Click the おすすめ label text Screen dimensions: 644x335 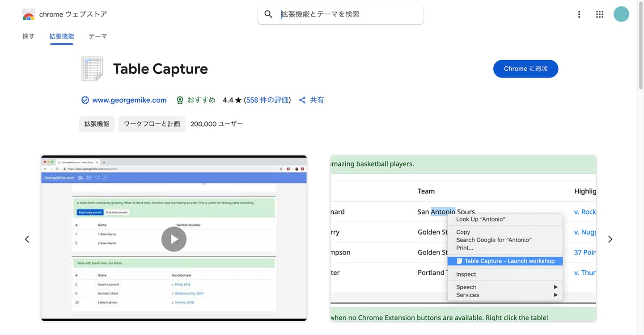tap(201, 100)
